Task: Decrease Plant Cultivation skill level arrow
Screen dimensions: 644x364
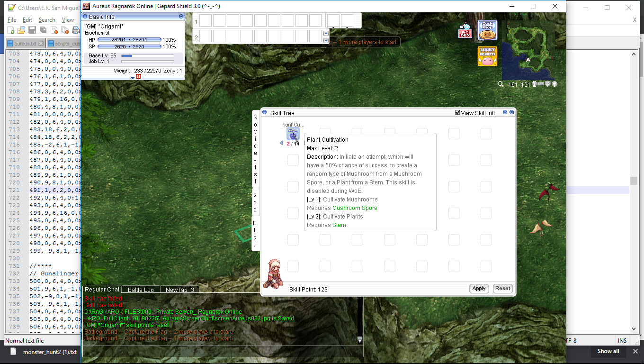Action: 281,143
